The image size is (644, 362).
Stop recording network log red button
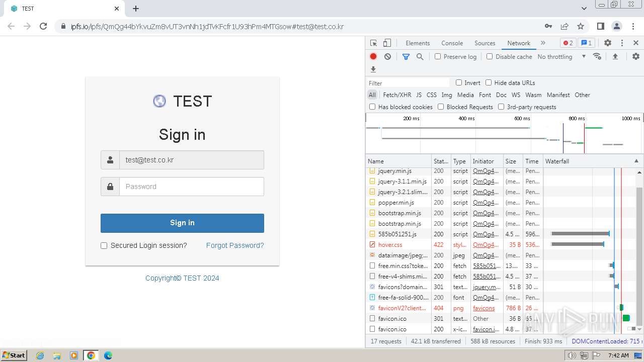373,57
